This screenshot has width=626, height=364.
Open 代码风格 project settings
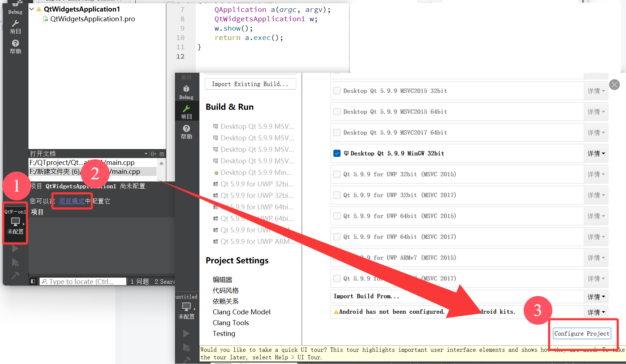click(226, 291)
